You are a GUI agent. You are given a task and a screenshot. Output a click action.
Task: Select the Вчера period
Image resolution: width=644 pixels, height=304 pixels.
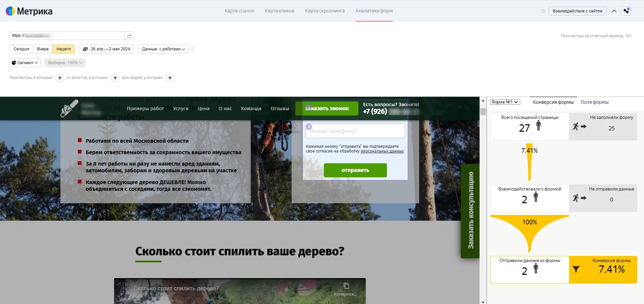click(x=43, y=49)
